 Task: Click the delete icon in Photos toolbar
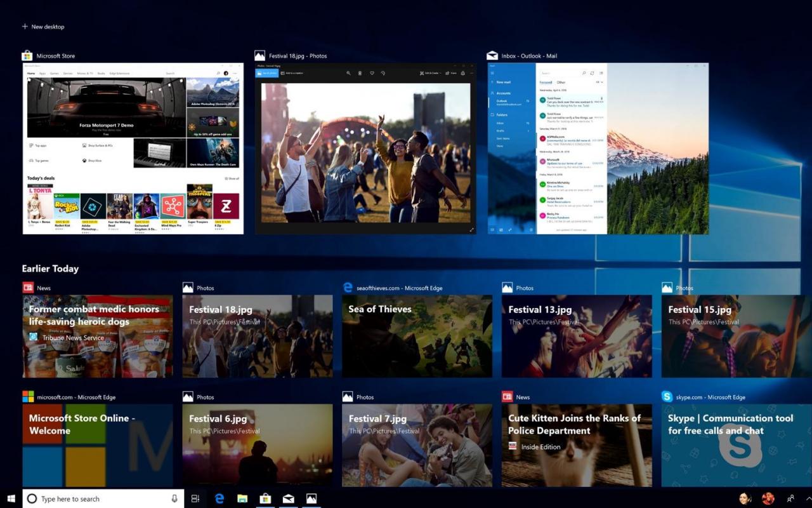pos(360,73)
